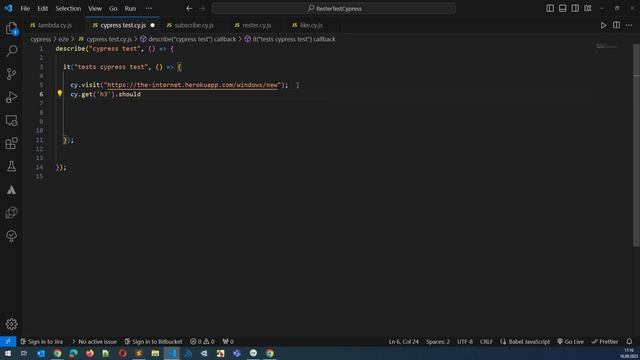
Task: Change indentation via Spaces: 2
Action: pos(438,341)
